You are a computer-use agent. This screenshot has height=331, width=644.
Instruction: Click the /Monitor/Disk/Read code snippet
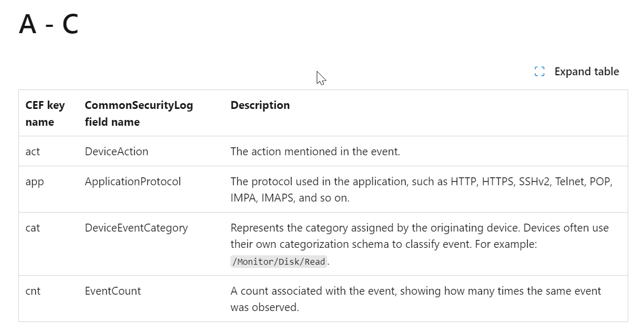[279, 262]
